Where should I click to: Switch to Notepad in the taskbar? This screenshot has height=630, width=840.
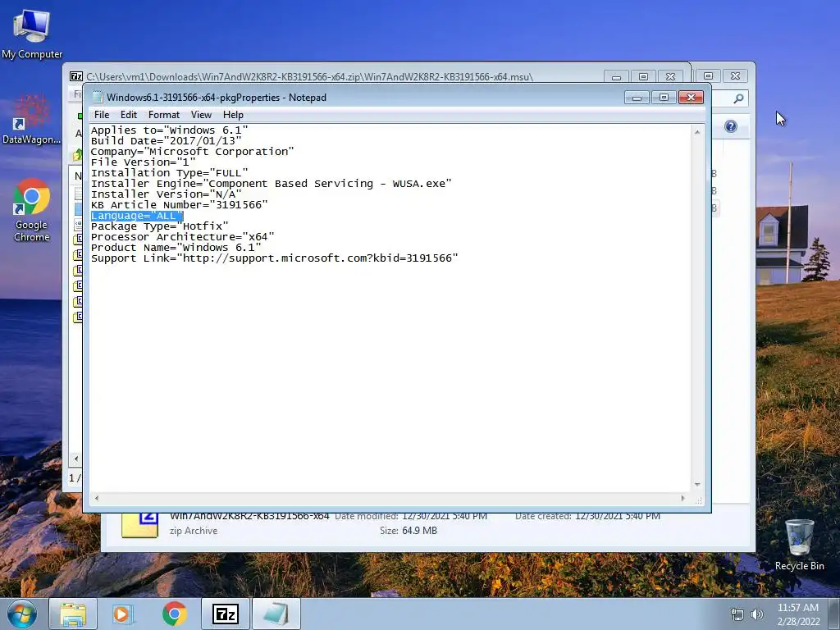point(276,614)
